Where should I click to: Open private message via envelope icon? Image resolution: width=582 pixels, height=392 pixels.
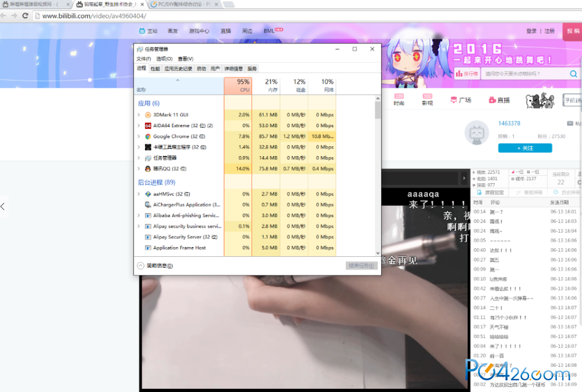(570, 123)
